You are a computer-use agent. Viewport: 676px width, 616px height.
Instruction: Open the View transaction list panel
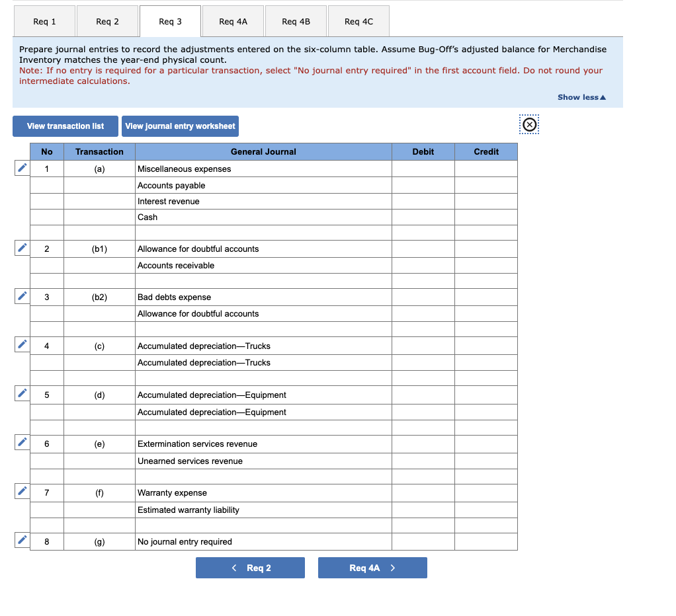coord(65,126)
